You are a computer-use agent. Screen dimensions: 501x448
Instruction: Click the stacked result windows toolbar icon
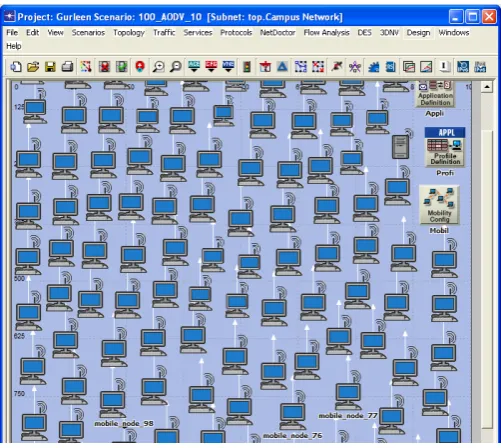pyautogui.click(x=409, y=67)
